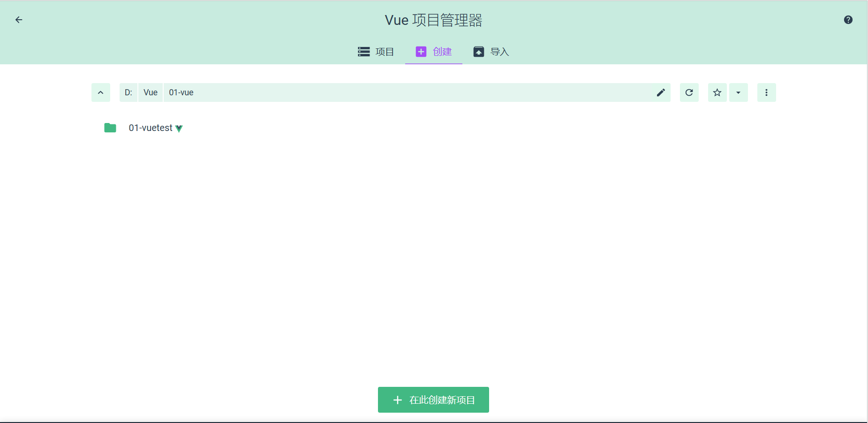This screenshot has height=423, width=868.
Task: Select the 创建 tab
Action: point(434,52)
